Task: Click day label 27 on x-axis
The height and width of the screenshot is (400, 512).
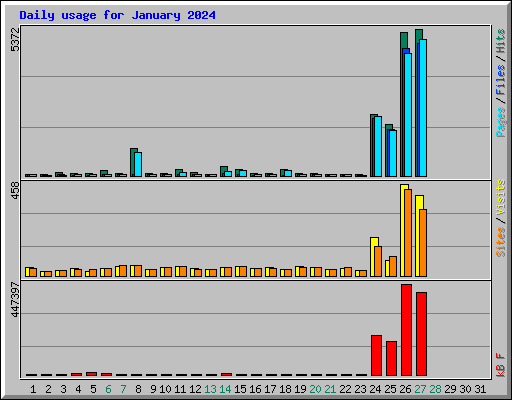Action: point(420,389)
